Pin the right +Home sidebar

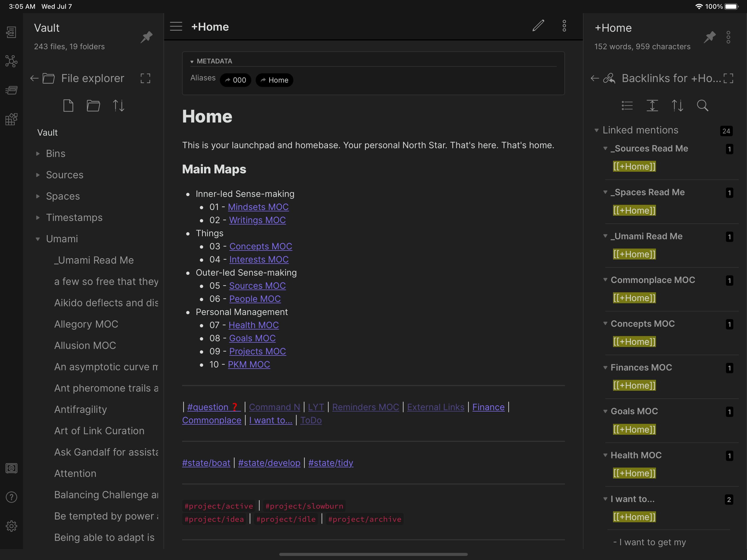[710, 37]
